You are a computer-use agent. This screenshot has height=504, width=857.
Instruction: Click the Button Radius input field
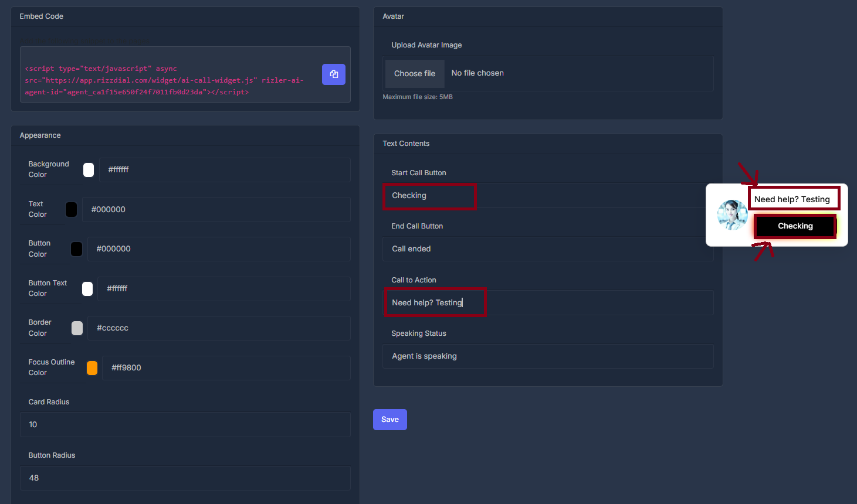click(x=185, y=478)
